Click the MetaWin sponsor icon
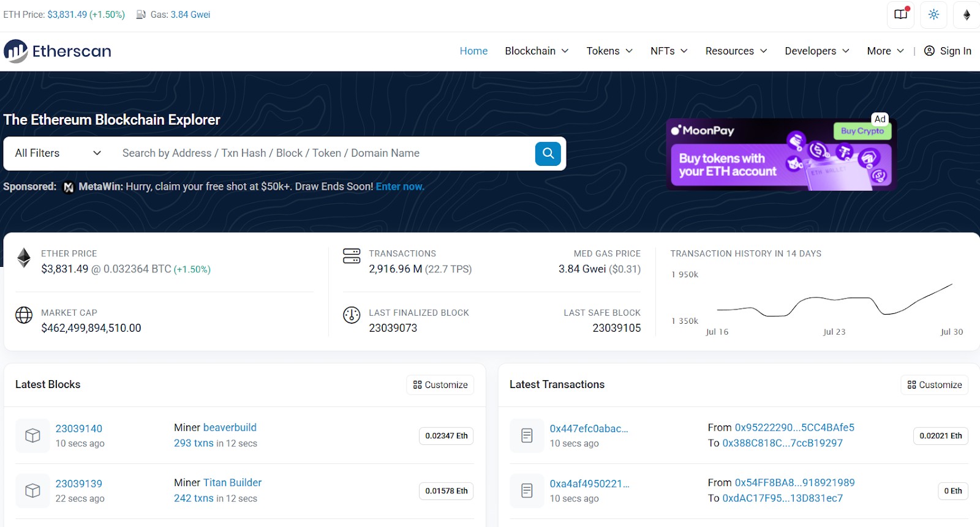The width and height of the screenshot is (980, 527). [69, 187]
